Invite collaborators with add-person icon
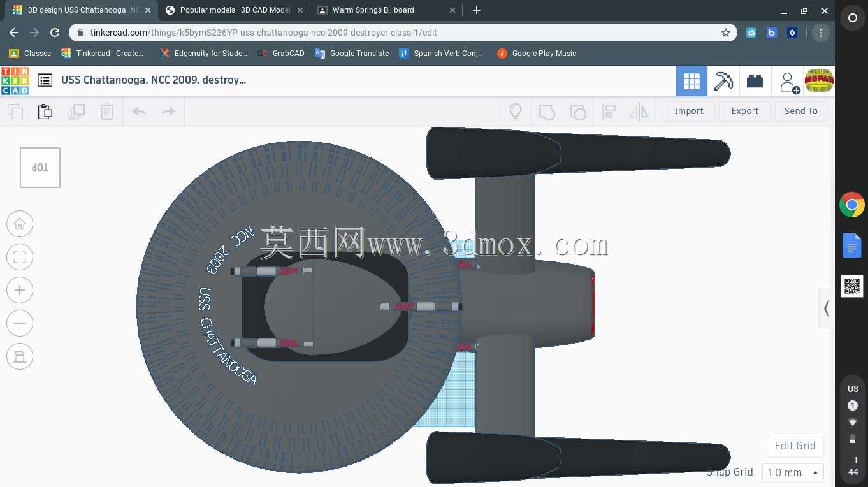Screen dimensions: 868x487 [x=789, y=82]
